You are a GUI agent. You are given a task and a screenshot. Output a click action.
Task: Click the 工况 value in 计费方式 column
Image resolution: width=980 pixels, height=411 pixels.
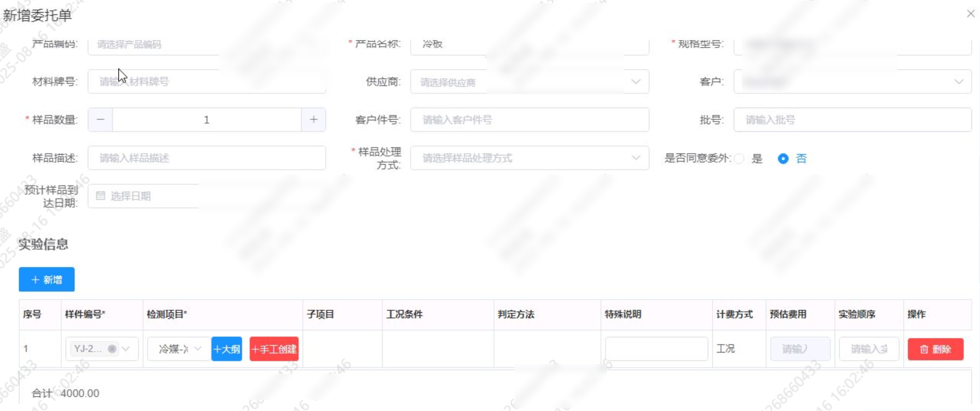tap(725, 349)
